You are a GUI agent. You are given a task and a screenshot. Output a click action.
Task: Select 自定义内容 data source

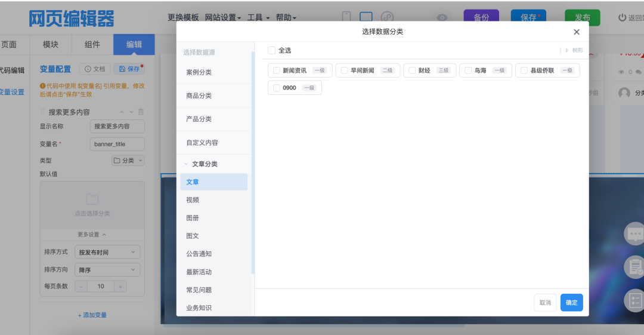tap(214, 142)
